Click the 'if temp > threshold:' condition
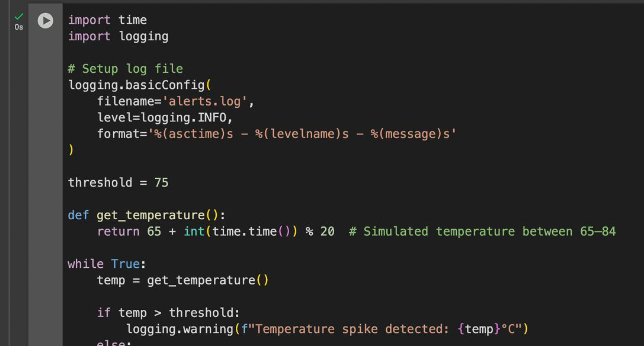644x346 pixels. (x=168, y=313)
